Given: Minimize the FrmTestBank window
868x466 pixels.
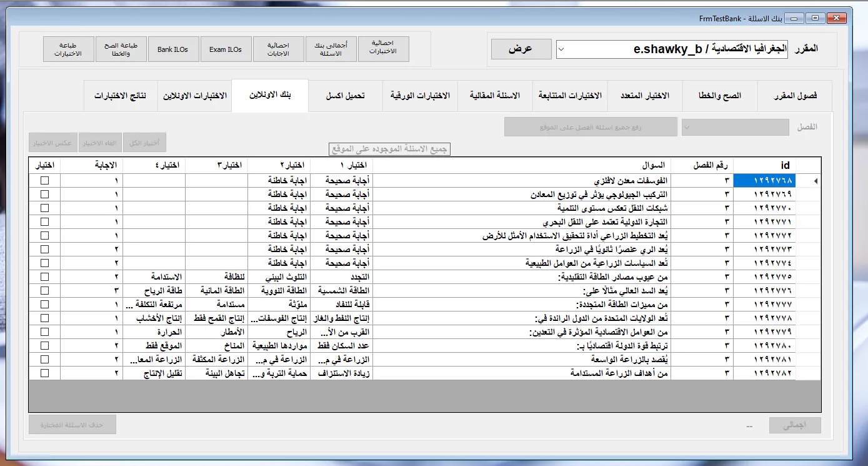Looking at the screenshot, I should click(795, 18).
